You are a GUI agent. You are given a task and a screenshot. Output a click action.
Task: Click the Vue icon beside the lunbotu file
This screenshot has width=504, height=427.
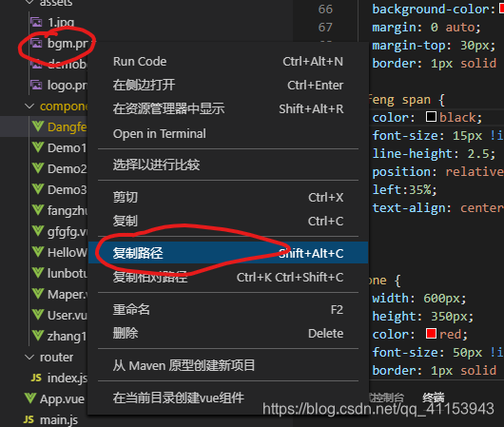point(38,273)
